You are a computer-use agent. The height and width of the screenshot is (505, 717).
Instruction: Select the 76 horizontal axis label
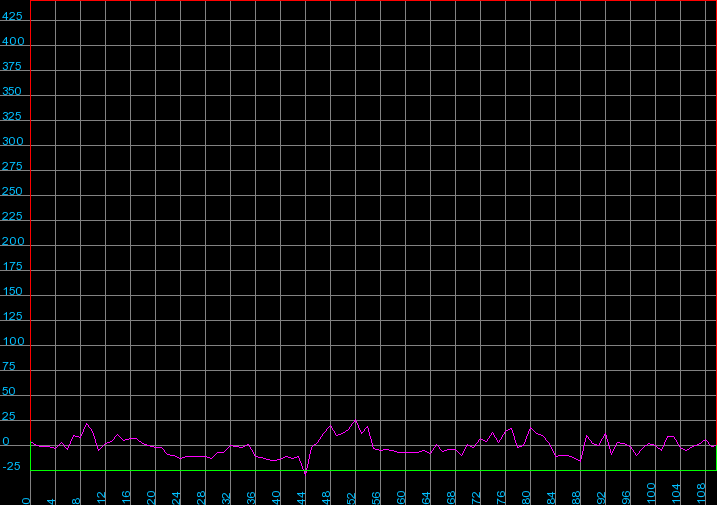pos(501,498)
